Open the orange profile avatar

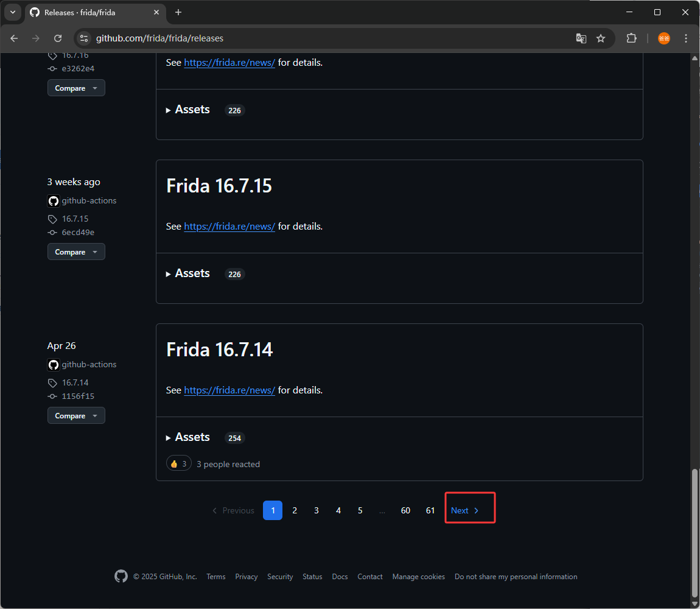click(664, 38)
